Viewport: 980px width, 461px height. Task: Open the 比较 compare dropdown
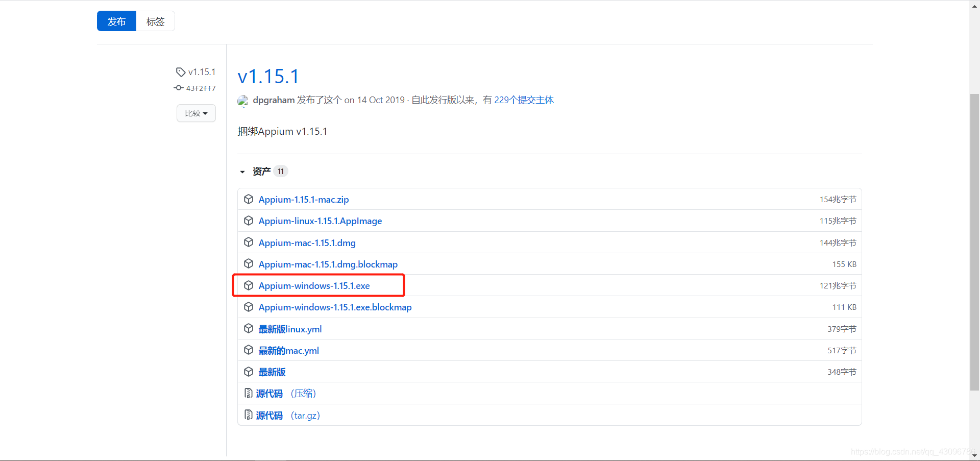tap(196, 113)
